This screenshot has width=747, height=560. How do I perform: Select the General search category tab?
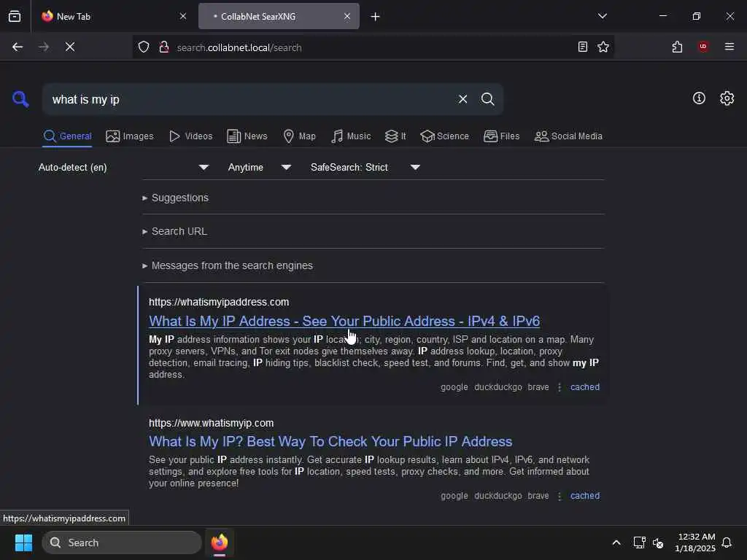click(x=67, y=136)
